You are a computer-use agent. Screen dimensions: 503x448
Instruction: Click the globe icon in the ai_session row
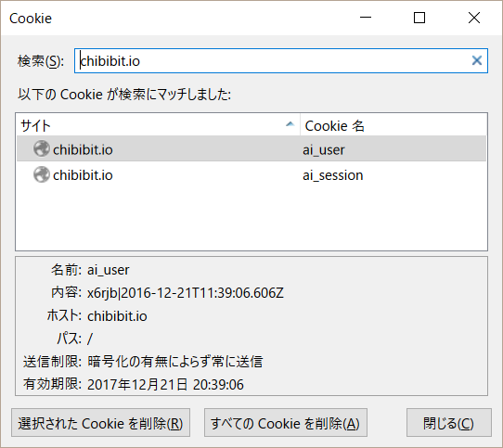[x=42, y=174]
